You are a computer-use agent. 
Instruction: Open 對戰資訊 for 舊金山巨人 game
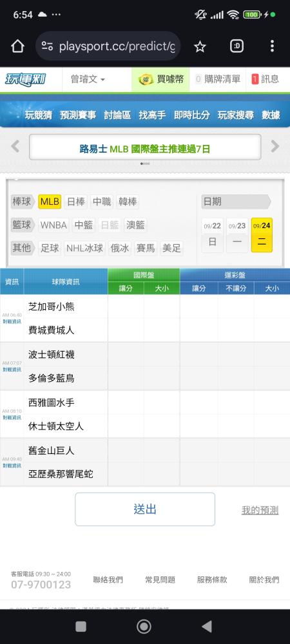pos(12,466)
